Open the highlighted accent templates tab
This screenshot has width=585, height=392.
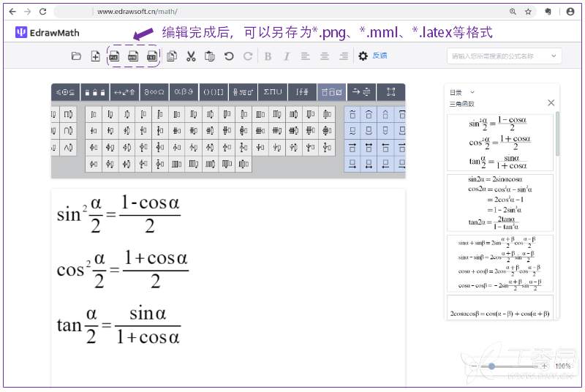tap(332, 92)
